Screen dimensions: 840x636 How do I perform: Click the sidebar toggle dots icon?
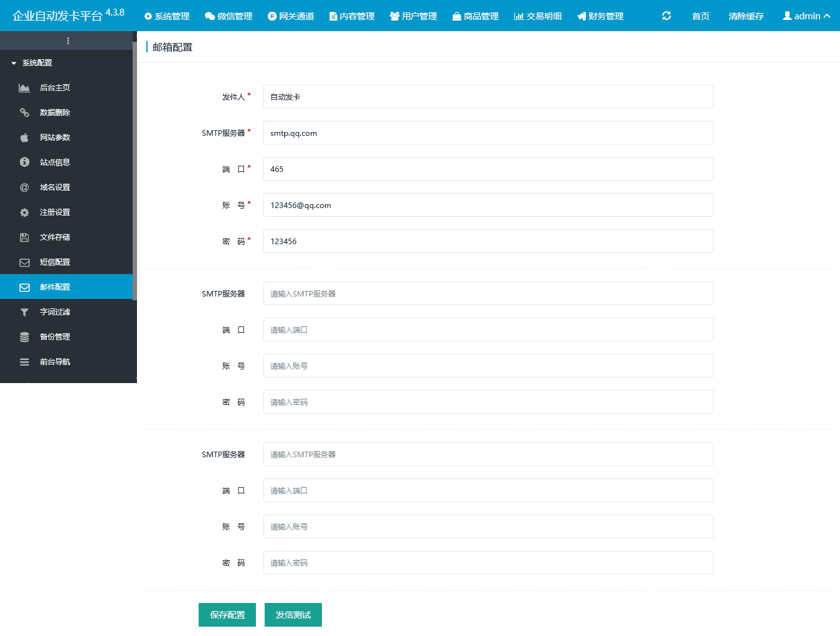68,41
